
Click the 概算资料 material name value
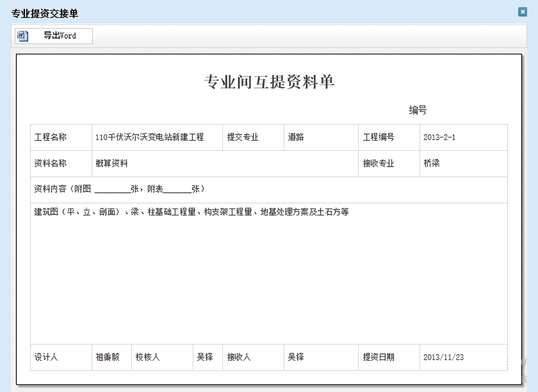coord(112,163)
